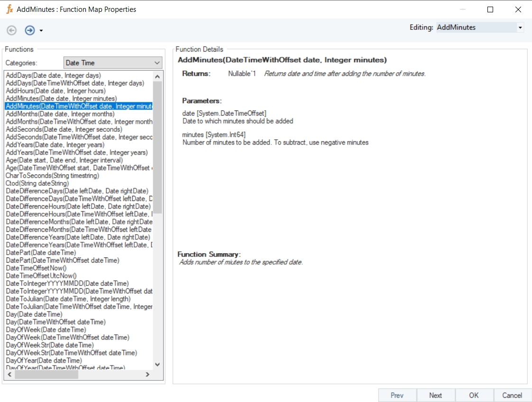Click the horizontal scrollbar right arrow
The height and width of the screenshot is (402, 532).
point(147,375)
